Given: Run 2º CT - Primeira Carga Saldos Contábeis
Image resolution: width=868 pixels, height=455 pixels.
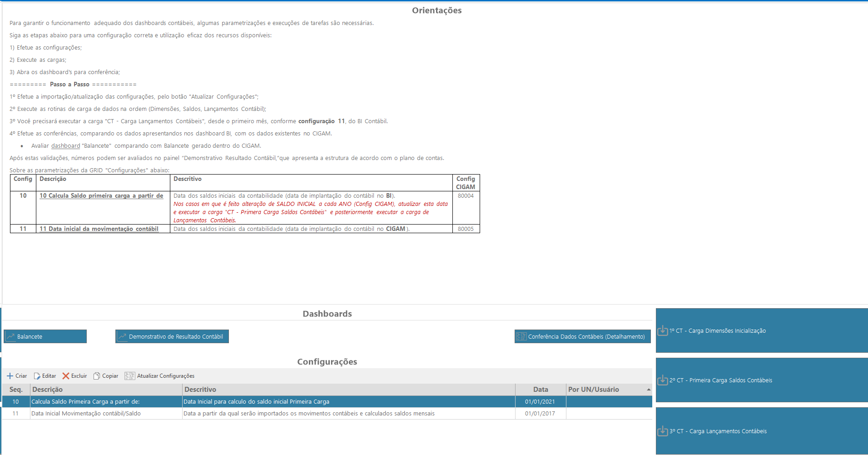Looking at the screenshot, I should click(x=762, y=380).
